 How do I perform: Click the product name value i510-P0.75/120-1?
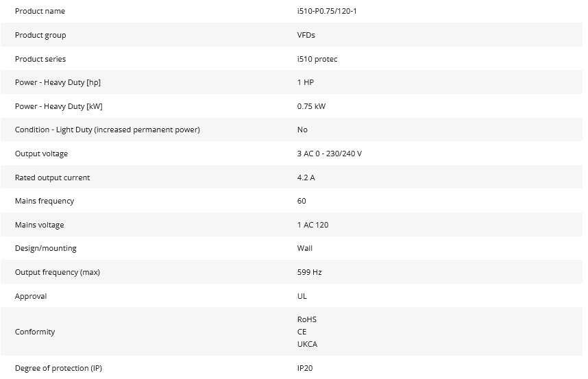327,12
